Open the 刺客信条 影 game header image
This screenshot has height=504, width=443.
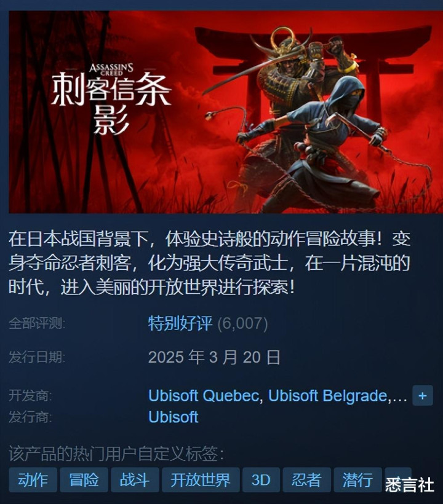click(226, 112)
